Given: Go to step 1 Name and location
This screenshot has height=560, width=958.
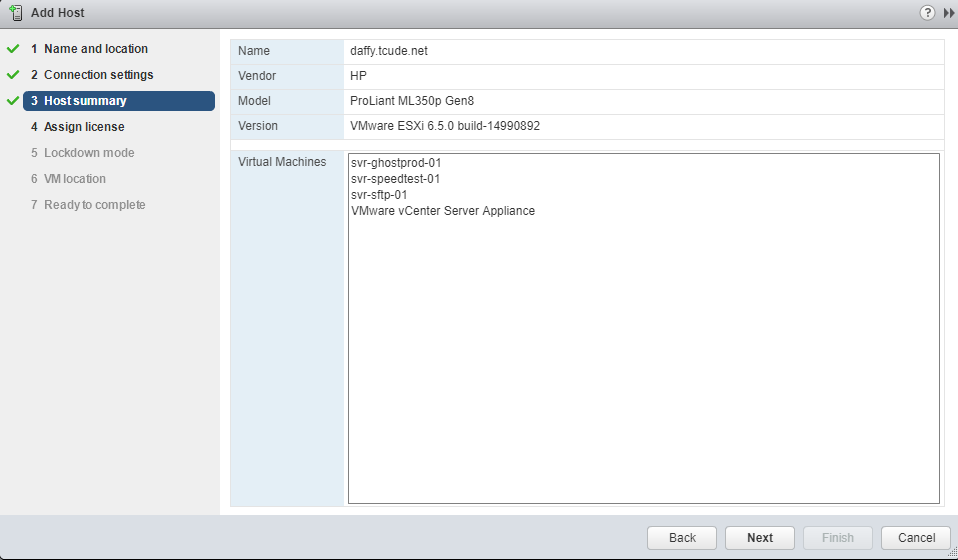Looking at the screenshot, I should tap(89, 48).
